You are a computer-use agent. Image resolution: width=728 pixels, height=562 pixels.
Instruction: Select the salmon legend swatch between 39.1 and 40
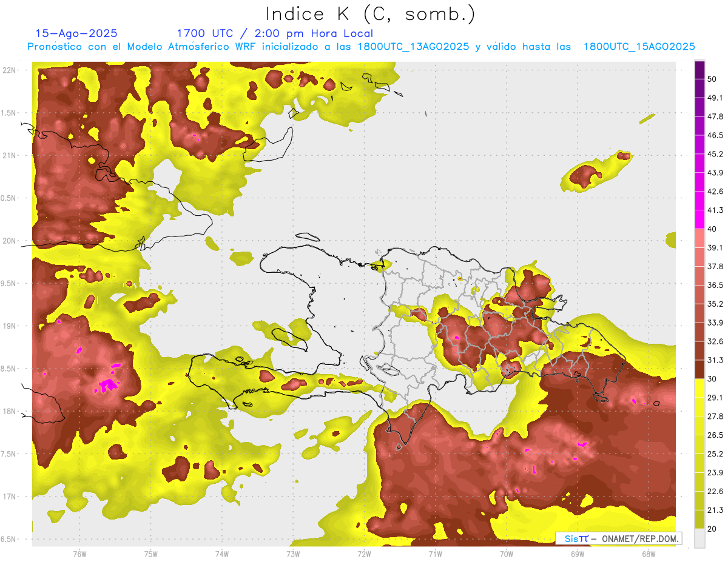699,238
